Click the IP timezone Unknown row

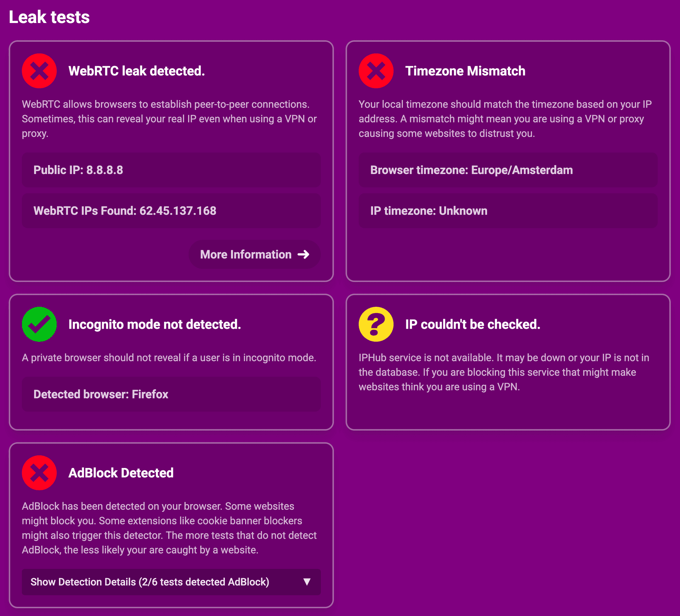pos(508,211)
